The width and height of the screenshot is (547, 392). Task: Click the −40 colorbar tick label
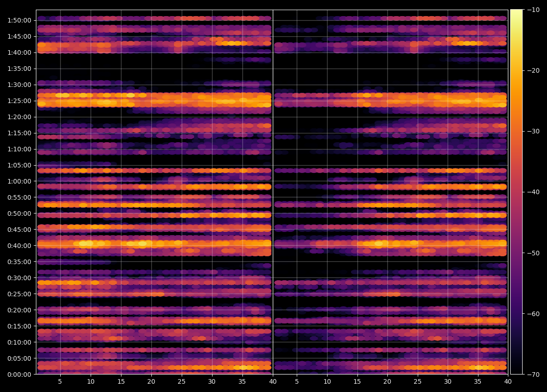pyautogui.click(x=533, y=192)
